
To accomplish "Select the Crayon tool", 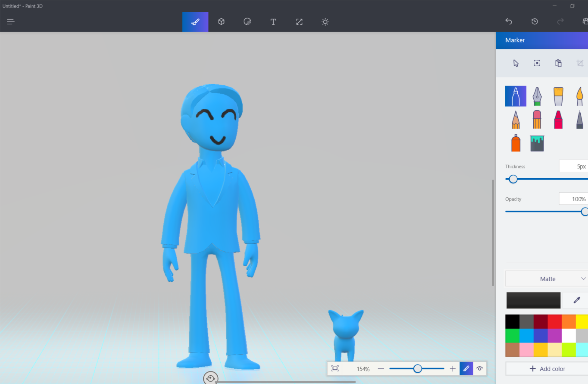I will pos(558,119).
